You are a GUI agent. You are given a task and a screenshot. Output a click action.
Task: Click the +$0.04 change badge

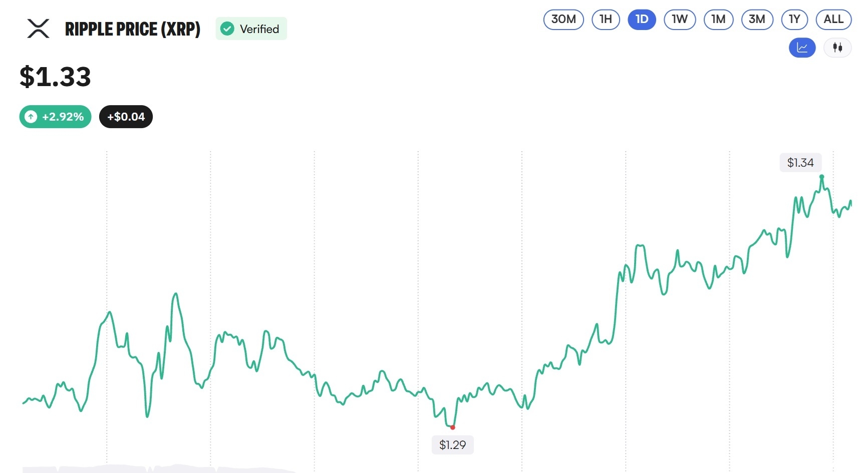126,117
